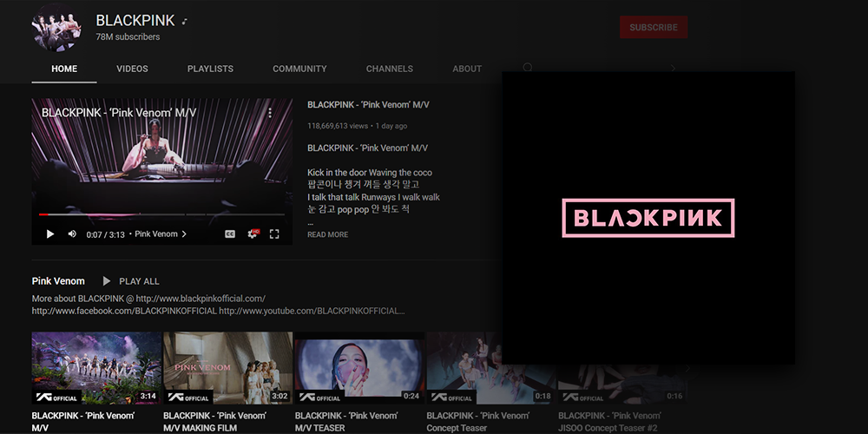Click the 'Pink Venom' Concept Teaser title

click(x=477, y=422)
